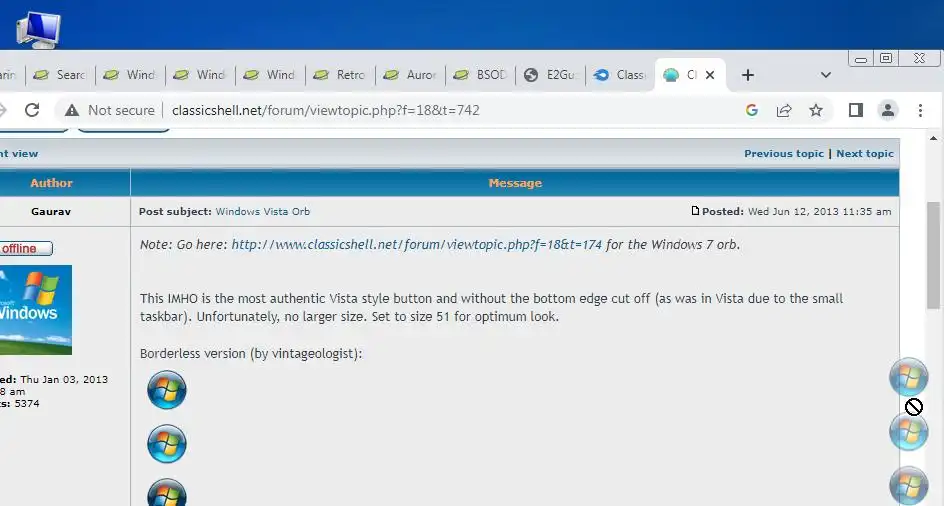Switch to the BSOD tab

(480, 75)
